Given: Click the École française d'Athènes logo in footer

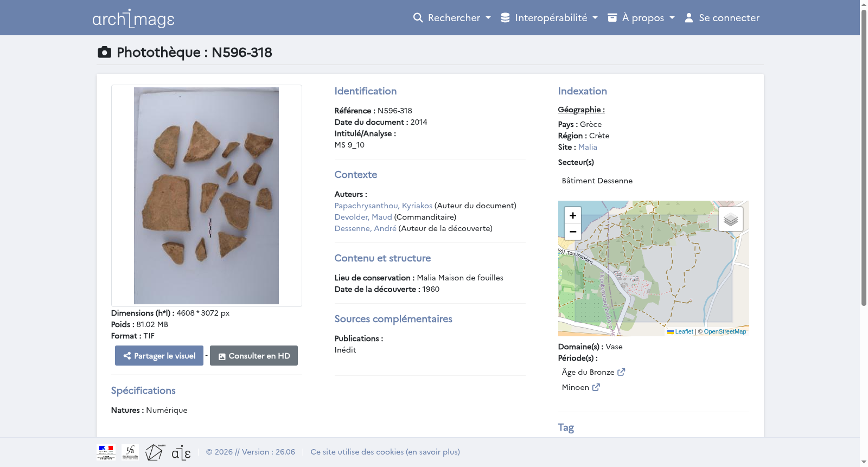Looking at the screenshot, I should [130, 452].
